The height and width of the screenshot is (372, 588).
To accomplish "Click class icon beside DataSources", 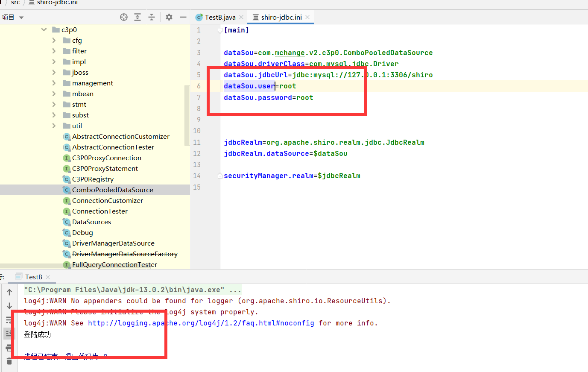I will (x=66, y=222).
